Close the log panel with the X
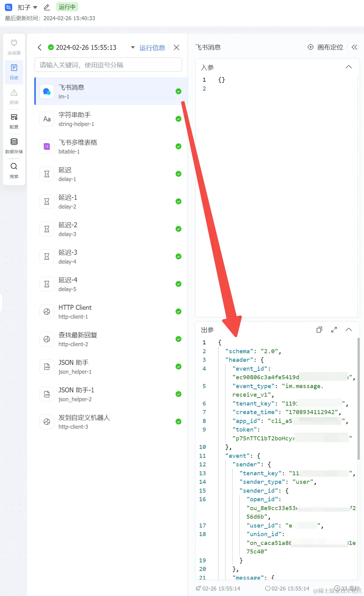Viewport: 364px width, 596px height. 176,47
